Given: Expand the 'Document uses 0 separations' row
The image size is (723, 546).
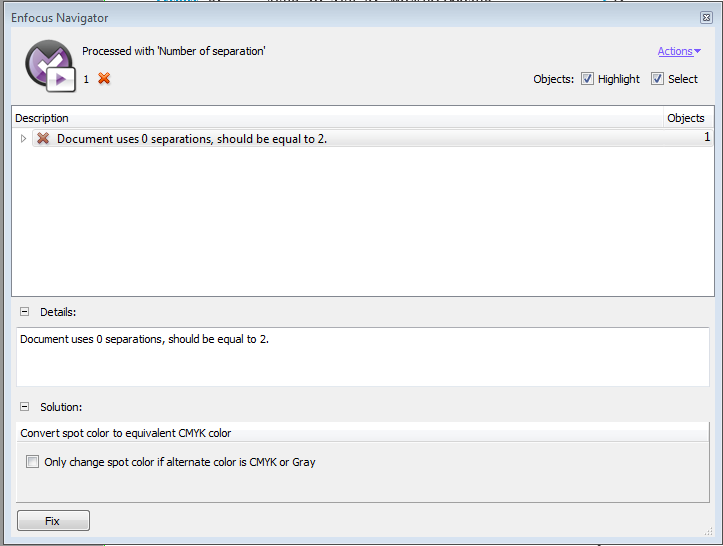Looking at the screenshot, I should (x=23, y=138).
